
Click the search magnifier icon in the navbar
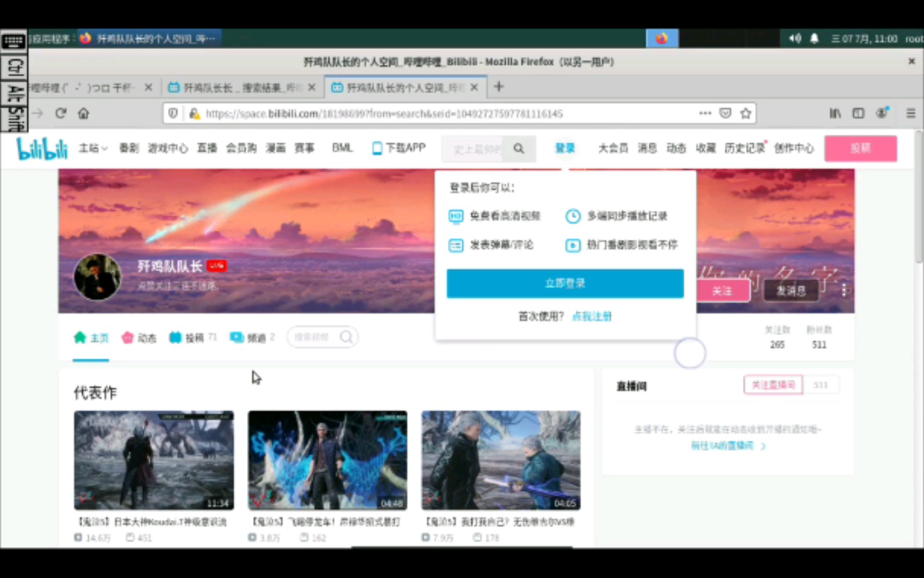coord(518,149)
